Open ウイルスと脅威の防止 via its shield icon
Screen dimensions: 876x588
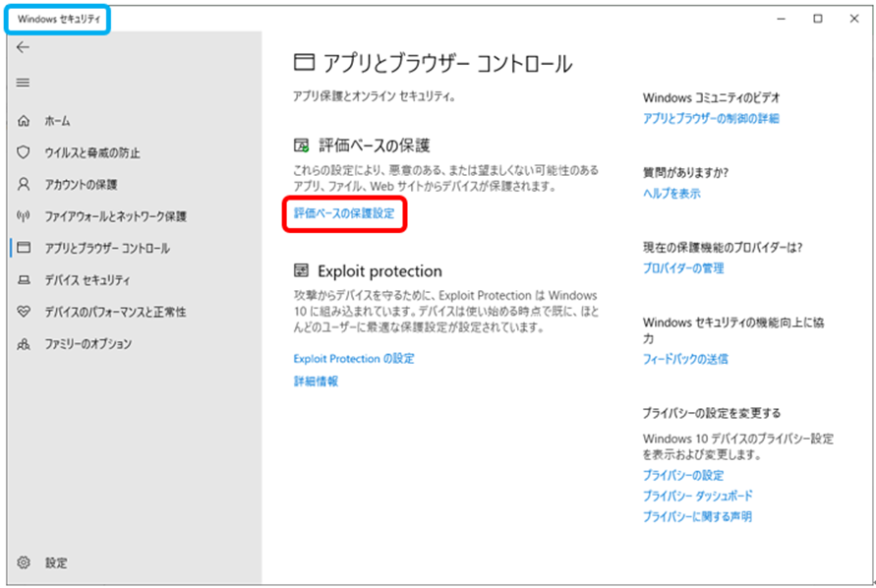click(x=22, y=152)
